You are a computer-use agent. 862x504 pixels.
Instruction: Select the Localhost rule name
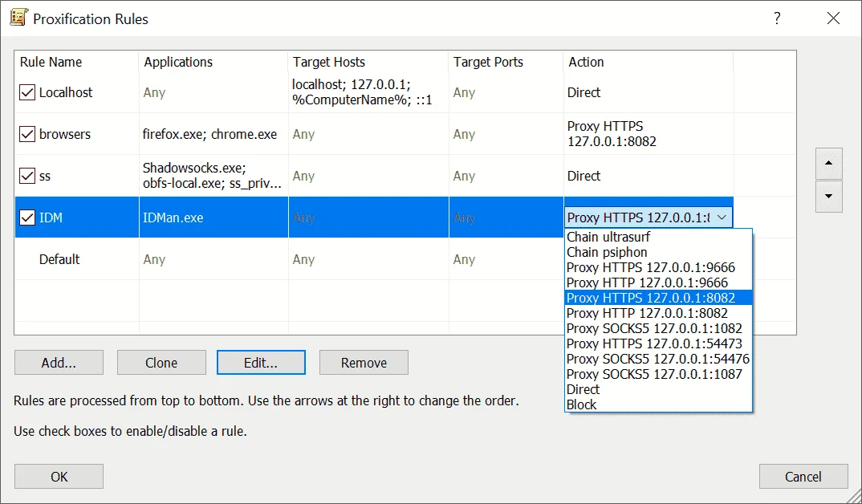(66, 92)
